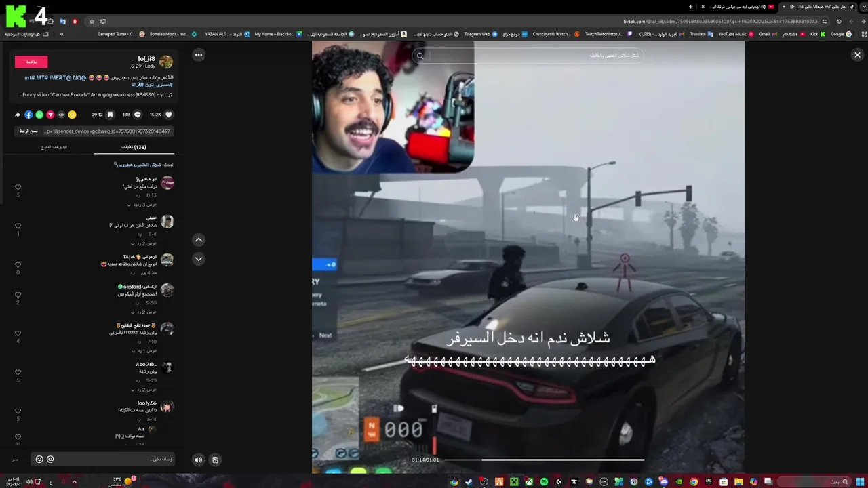Open the three-dots more options menu
The image size is (868, 488).
[x=199, y=55]
